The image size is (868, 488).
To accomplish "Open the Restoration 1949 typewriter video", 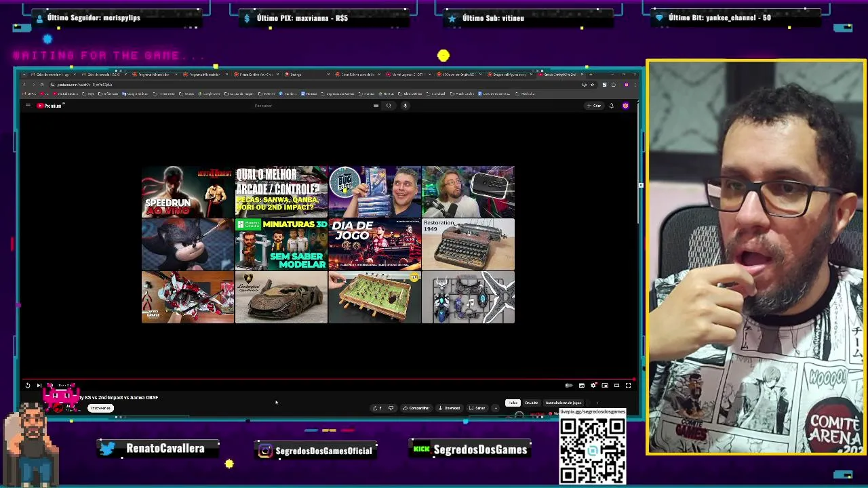I will (x=469, y=245).
